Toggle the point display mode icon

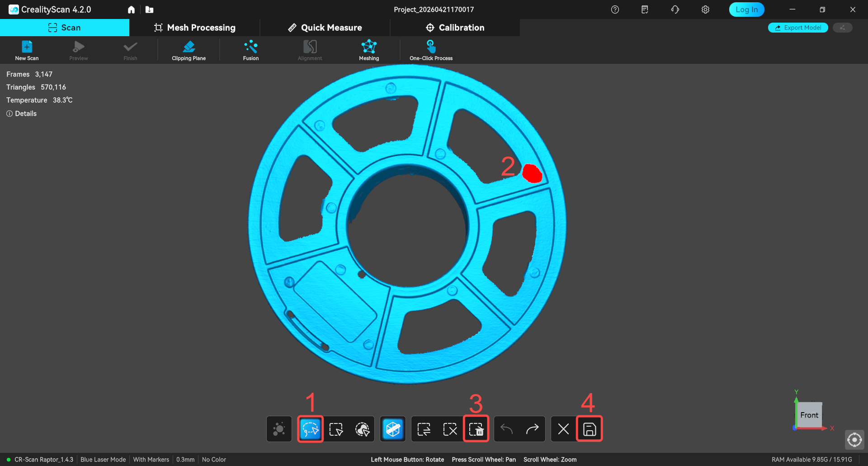279,429
